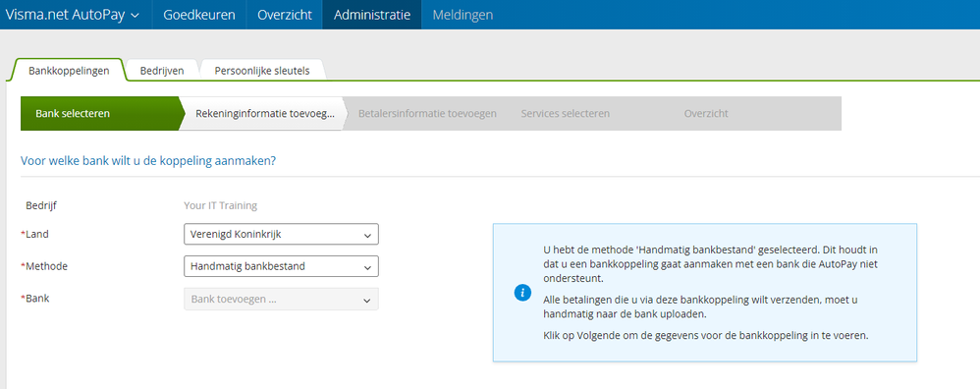The height and width of the screenshot is (389, 980).
Task: Switch to the Bedrijven tab
Action: click(162, 71)
